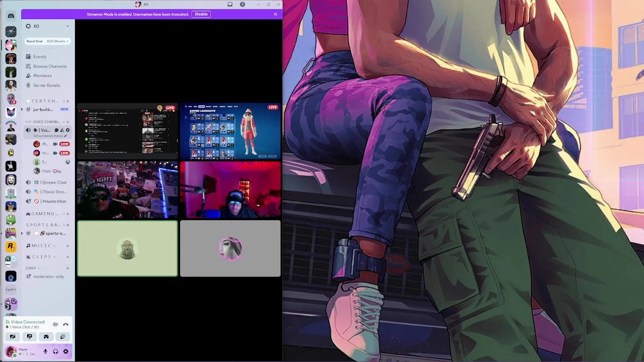Image resolution: width=644 pixels, height=362 pixels.
Task: Disable Streamer Mode from the banner
Action: point(201,14)
